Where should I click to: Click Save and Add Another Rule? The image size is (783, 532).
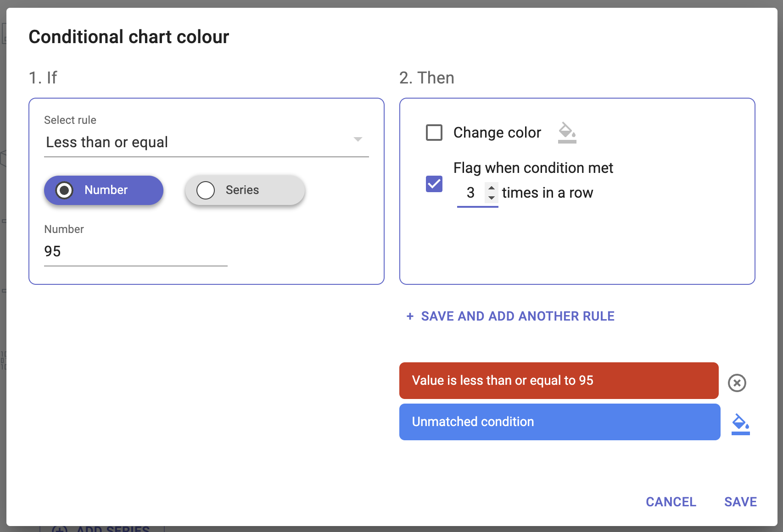pyautogui.click(x=517, y=316)
